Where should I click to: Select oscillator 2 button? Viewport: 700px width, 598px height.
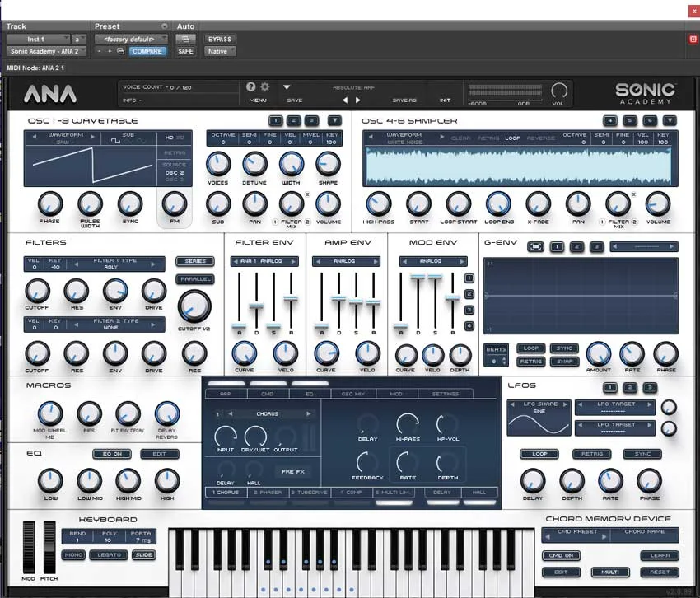(x=293, y=120)
